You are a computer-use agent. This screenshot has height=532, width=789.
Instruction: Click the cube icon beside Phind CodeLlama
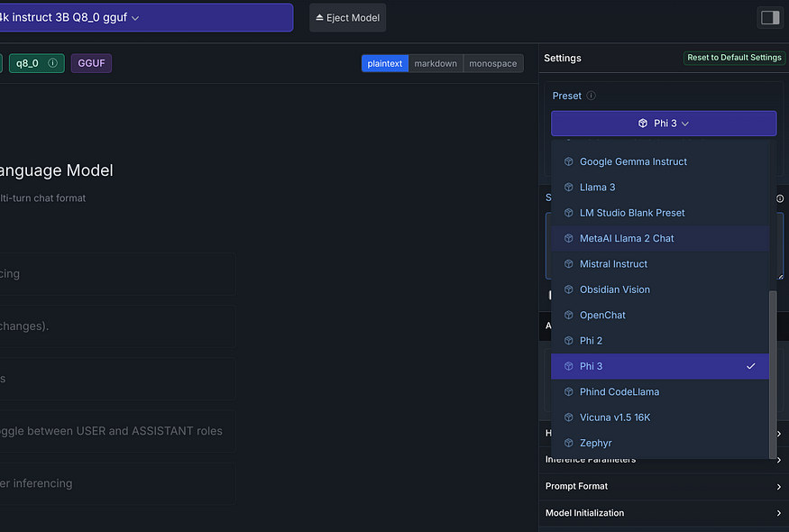(569, 392)
